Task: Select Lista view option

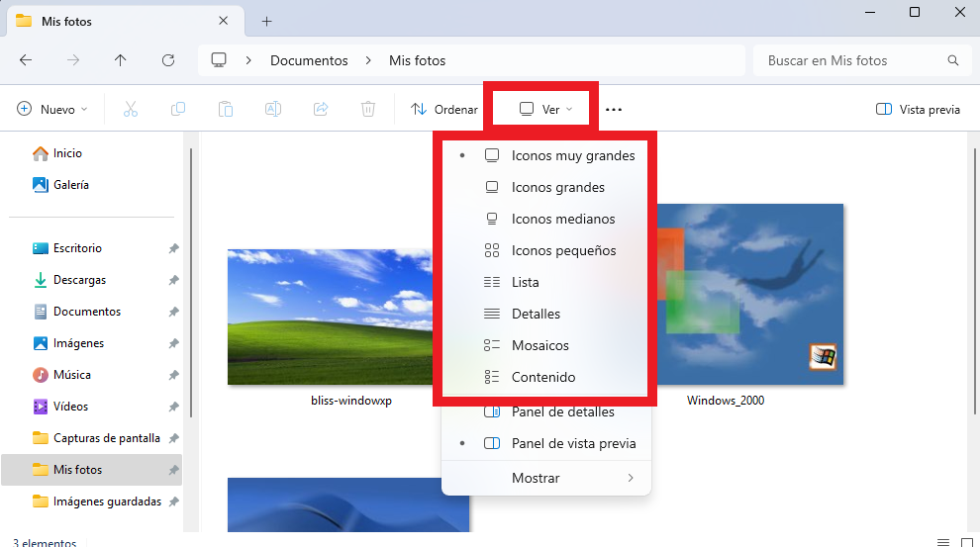Action: coord(545,282)
